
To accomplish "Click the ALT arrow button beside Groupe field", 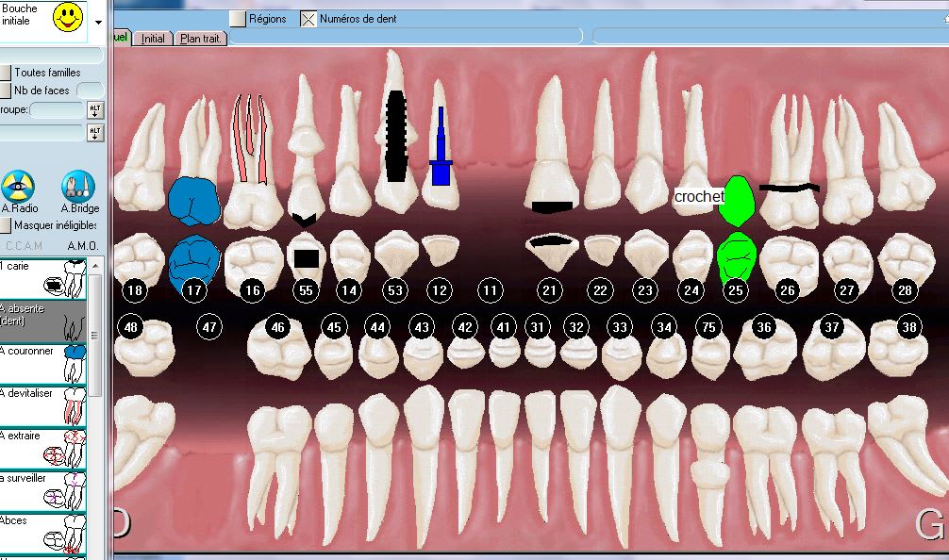I will (94, 110).
